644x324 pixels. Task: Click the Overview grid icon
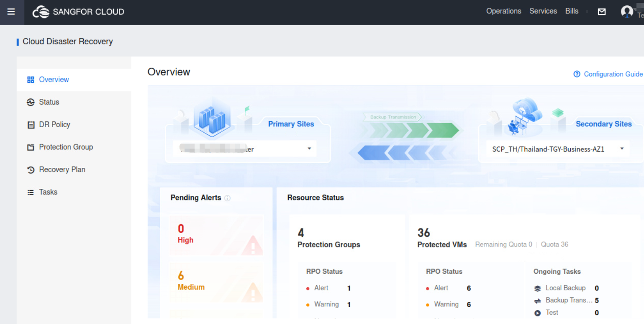click(x=31, y=80)
